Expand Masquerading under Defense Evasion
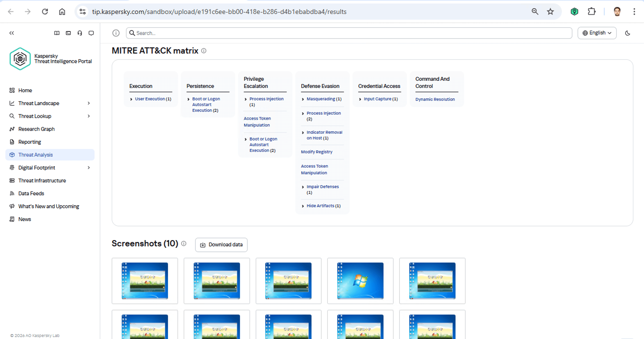Viewport: 644px width, 339px height. coord(303,99)
